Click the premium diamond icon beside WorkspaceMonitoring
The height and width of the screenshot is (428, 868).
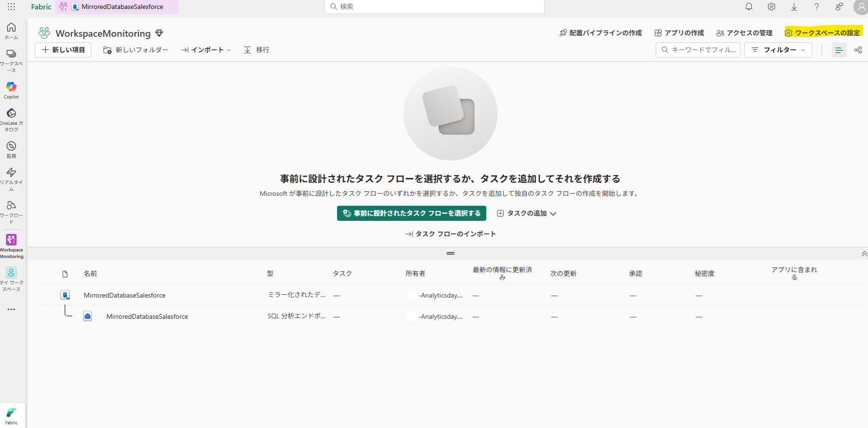click(x=159, y=33)
